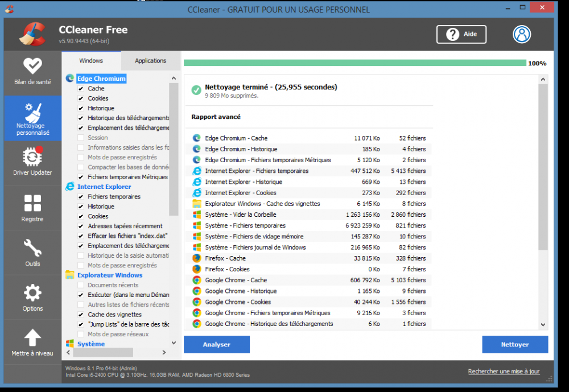Click Rechercher une mise à jour link

click(x=504, y=372)
